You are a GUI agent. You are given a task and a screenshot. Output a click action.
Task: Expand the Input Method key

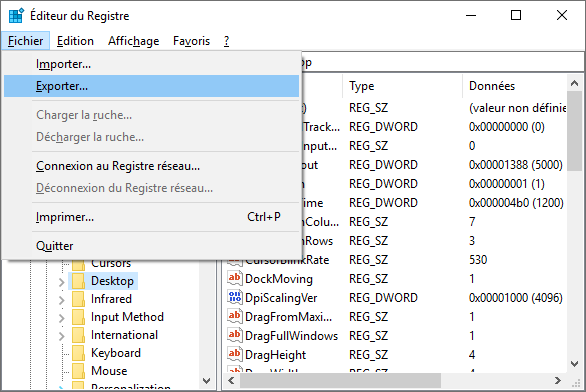[x=62, y=318]
